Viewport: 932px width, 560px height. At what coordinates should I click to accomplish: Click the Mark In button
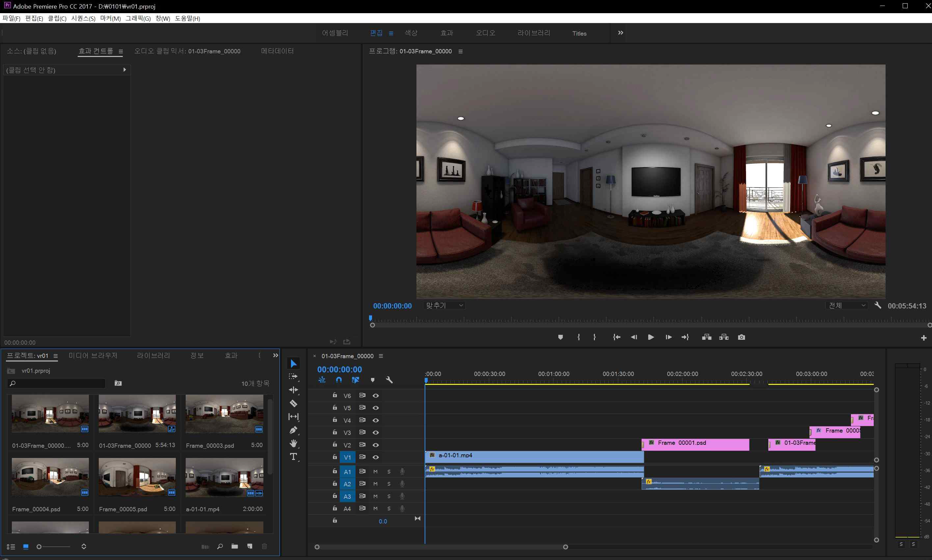(x=578, y=337)
